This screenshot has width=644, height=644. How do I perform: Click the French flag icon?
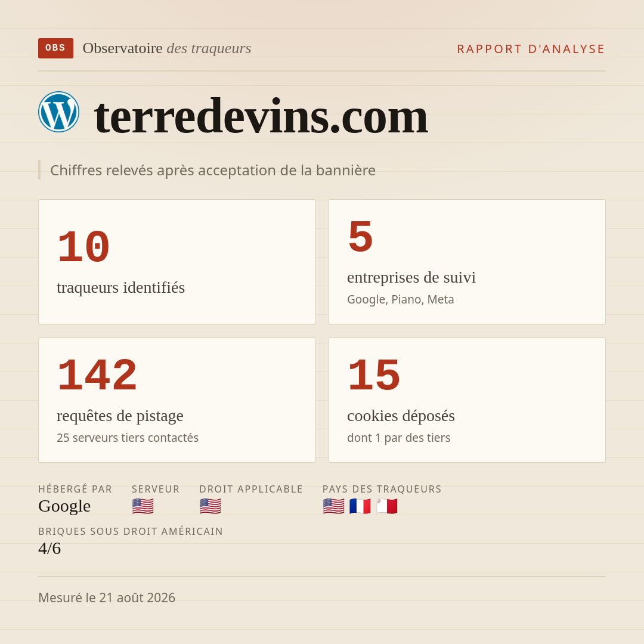tap(360, 506)
